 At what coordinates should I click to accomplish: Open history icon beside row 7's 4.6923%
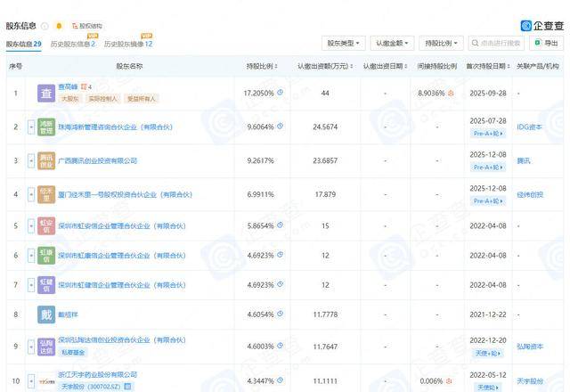[280, 284]
